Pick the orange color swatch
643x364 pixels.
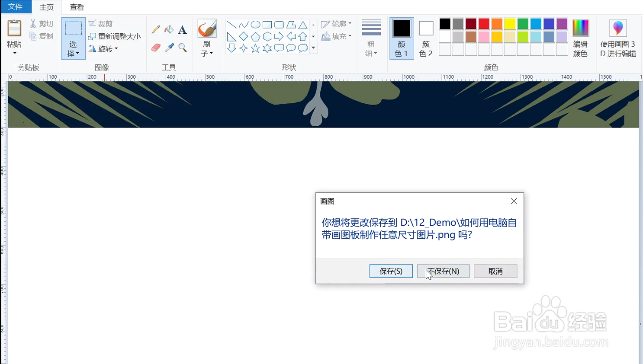click(497, 24)
